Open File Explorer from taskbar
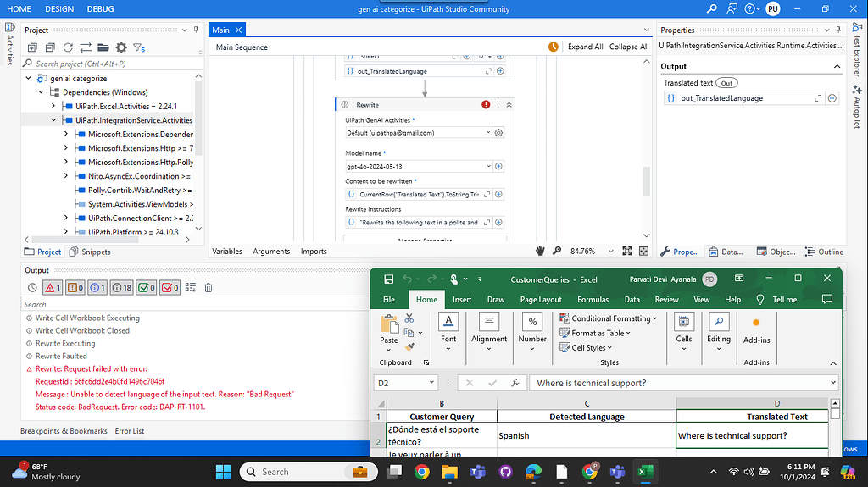This screenshot has width=868, height=487. click(x=449, y=472)
